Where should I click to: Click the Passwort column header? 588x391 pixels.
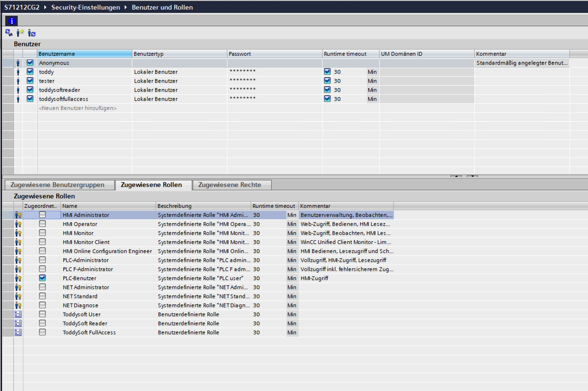tap(274, 54)
